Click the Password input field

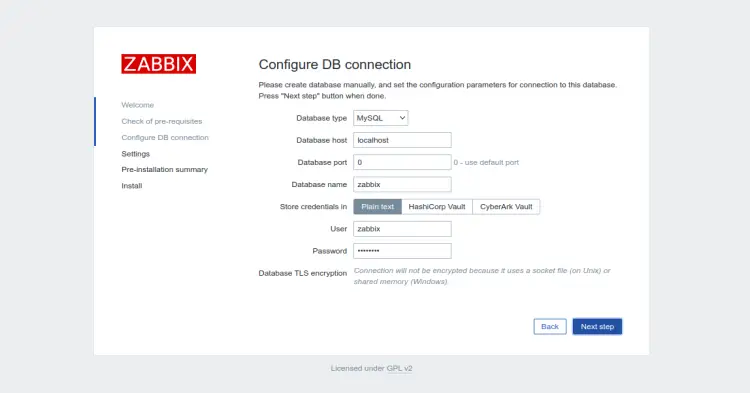(402, 251)
